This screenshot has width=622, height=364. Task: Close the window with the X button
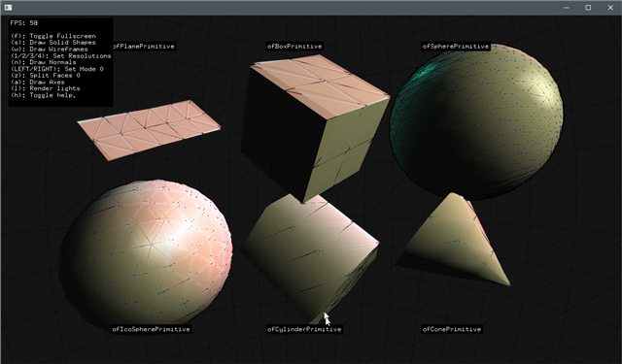point(610,8)
